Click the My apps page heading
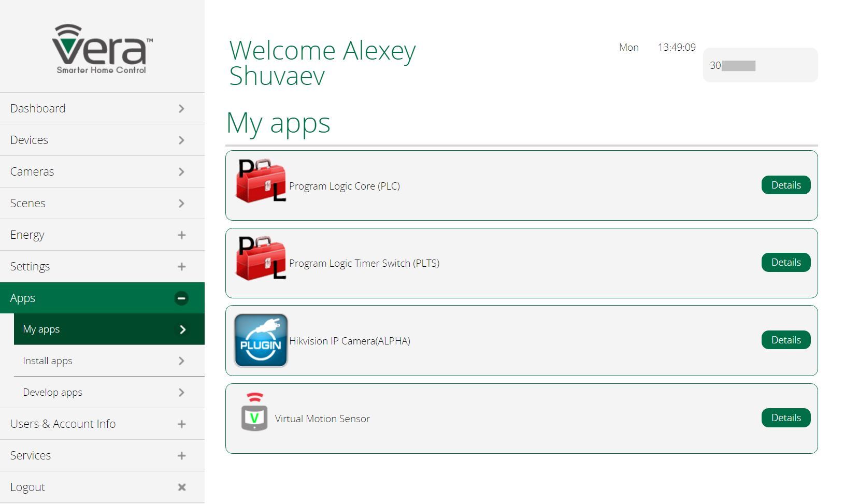This screenshot has height=504, width=859. 278,124
